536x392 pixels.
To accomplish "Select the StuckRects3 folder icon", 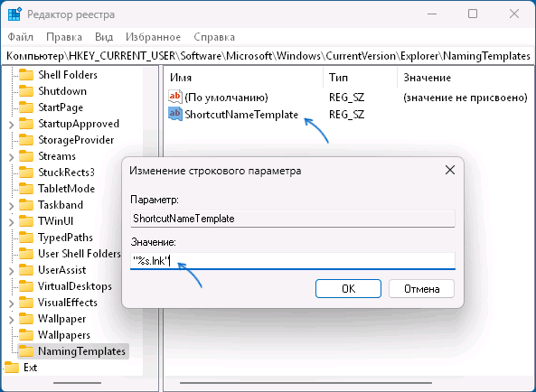I will 26,173.
